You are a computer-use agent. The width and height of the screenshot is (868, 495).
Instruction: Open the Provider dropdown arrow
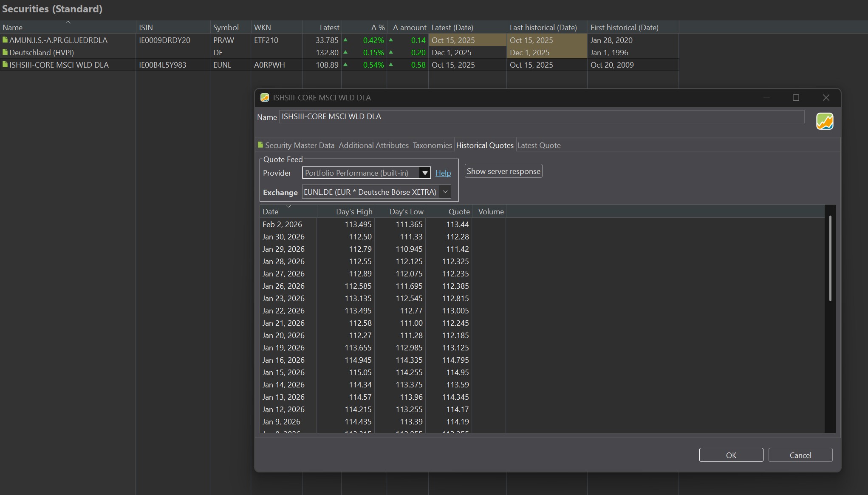424,173
